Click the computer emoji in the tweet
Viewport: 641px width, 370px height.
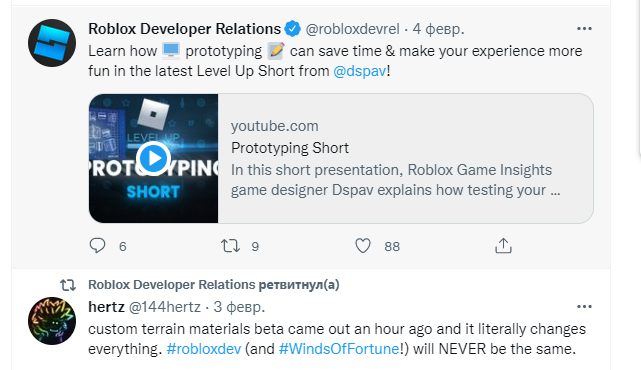coord(171,51)
